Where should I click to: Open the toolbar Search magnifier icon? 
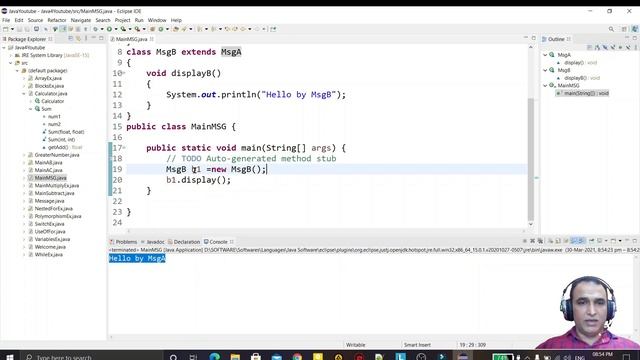coord(611,29)
